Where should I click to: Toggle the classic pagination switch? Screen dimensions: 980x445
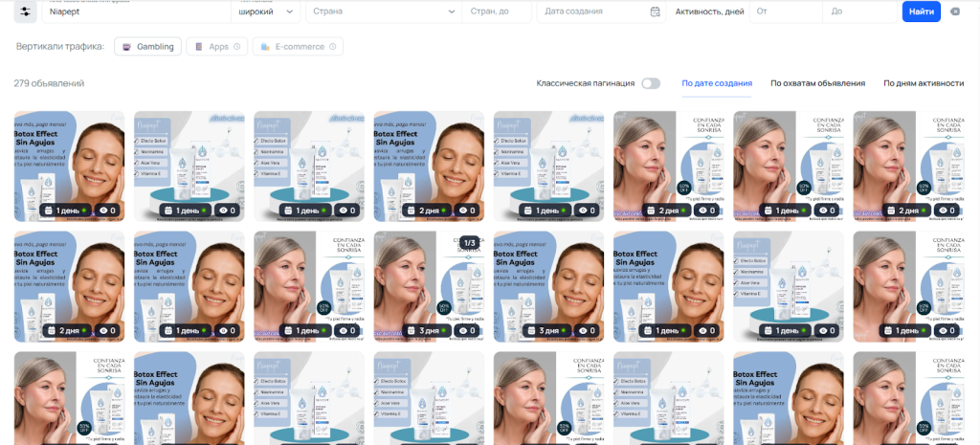tap(651, 83)
